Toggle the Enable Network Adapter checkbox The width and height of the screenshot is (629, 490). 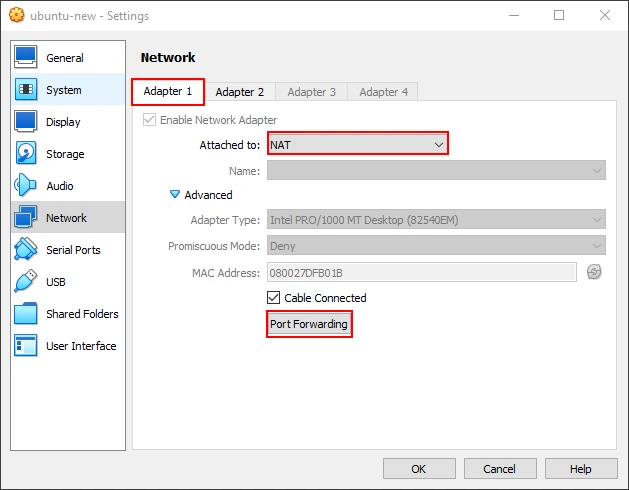click(x=150, y=120)
